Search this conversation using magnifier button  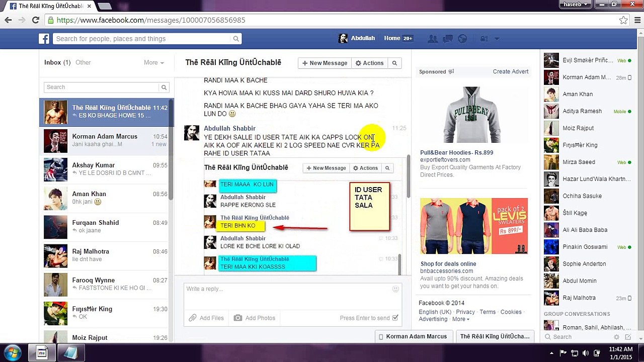click(394, 63)
